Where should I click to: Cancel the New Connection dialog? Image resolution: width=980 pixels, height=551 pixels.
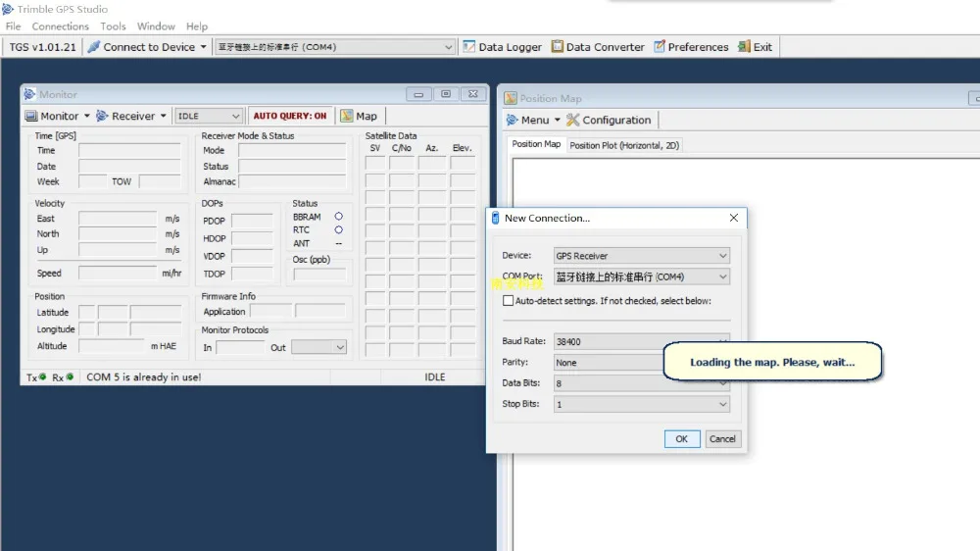tap(722, 439)
